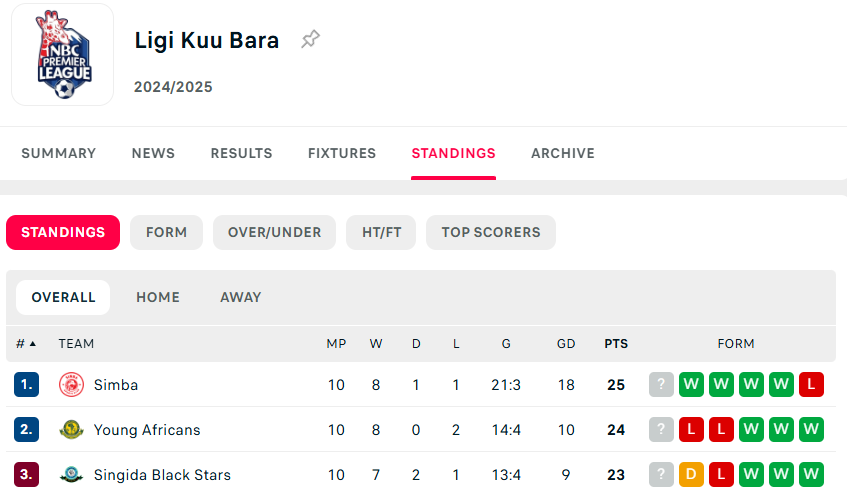Switch standings to Away view
The height and width of the screenshot is (493, 847).
pos(240,297)
